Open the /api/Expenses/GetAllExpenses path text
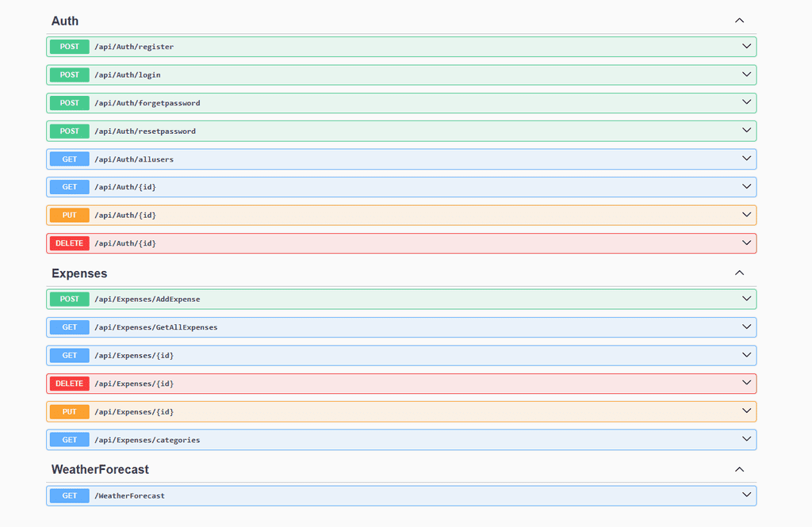 tap(156, 327)
